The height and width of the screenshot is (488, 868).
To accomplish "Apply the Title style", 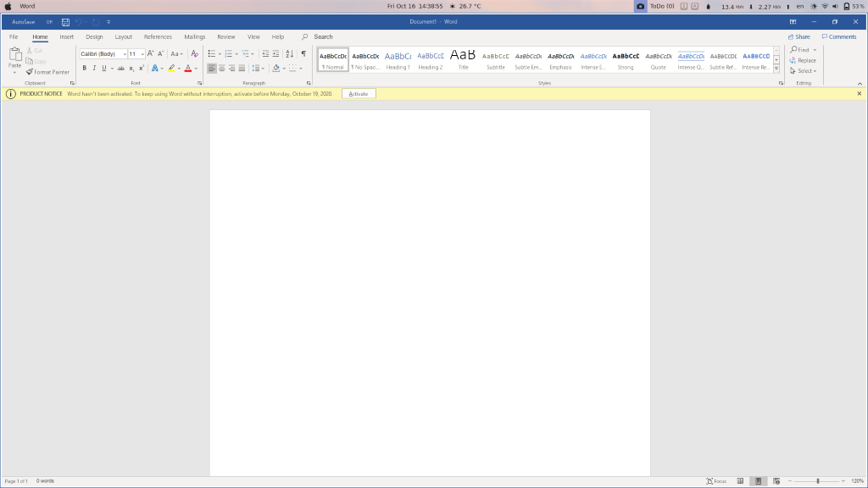I will tap(463, 60).
